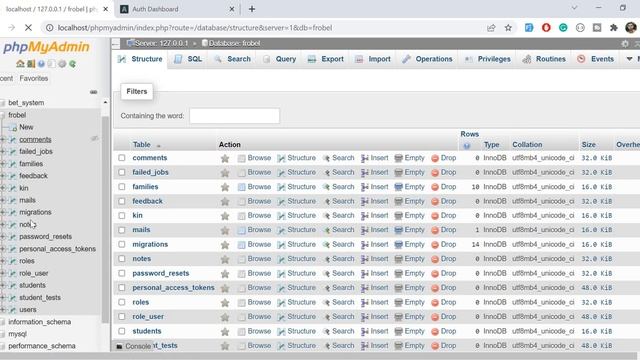This screenshot has width=640, height=360.
Task: Click Structure icon for notes table
Action: click(x=281, y=259)
